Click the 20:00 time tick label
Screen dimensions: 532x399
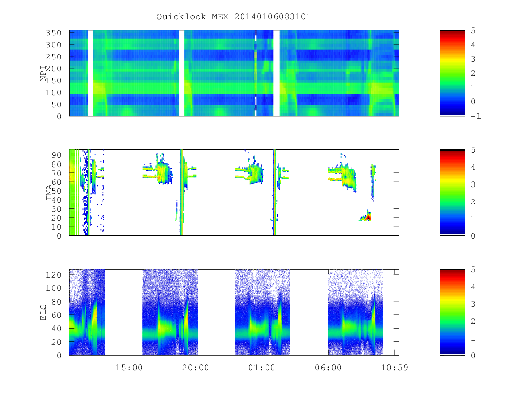pyautogui.click(x=196, y=368)
